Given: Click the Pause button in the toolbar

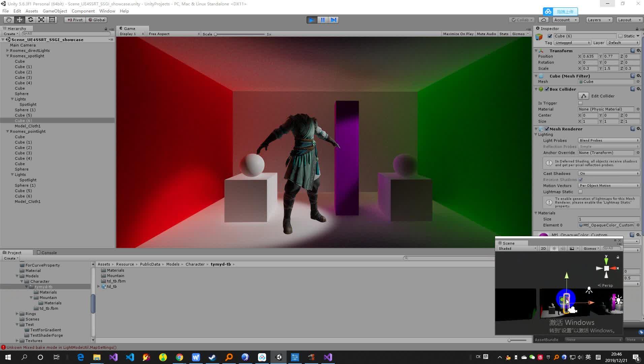Looking at the screenshot, I should click(322, 20).
